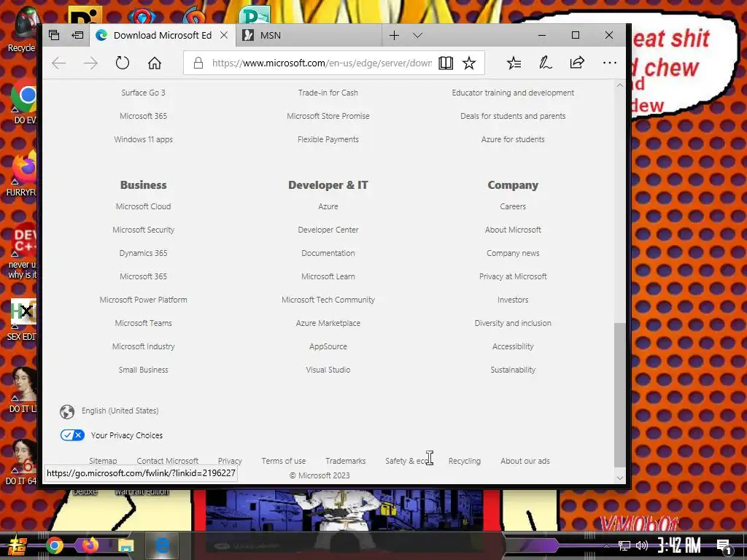Add page to favorites with star
The height and width of the screenshot is (560, 747).
[469, 63]
